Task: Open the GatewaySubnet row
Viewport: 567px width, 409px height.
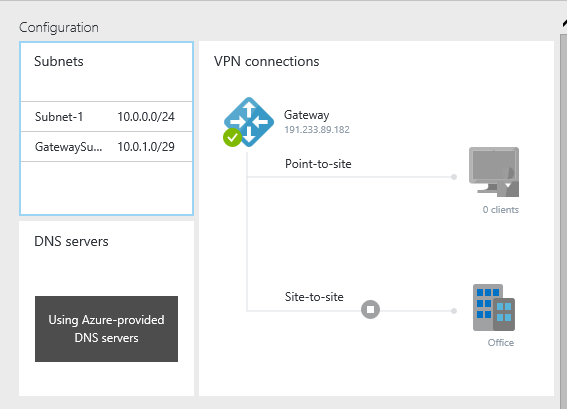Action: (106, 147)
